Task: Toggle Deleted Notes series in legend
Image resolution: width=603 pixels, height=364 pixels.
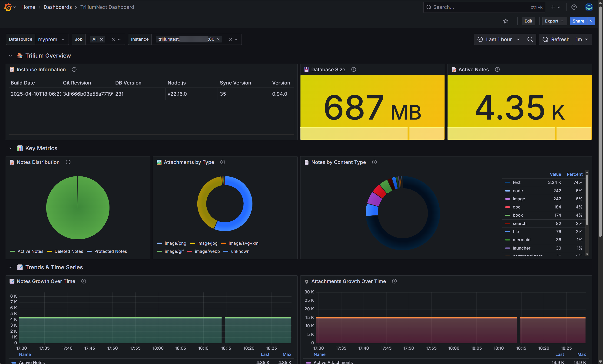Action: [69, 251]
